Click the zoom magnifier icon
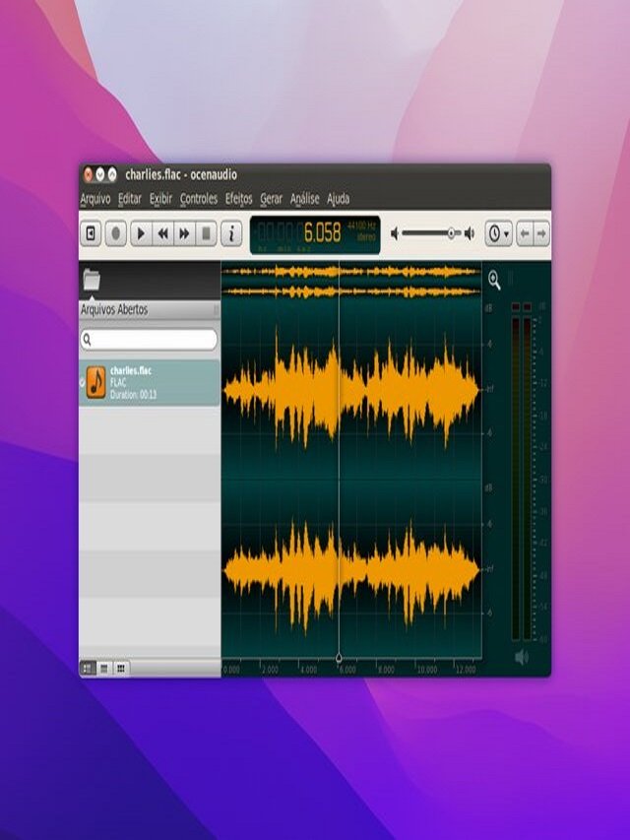This screenshot has width=630, height=840. point(494,281)
